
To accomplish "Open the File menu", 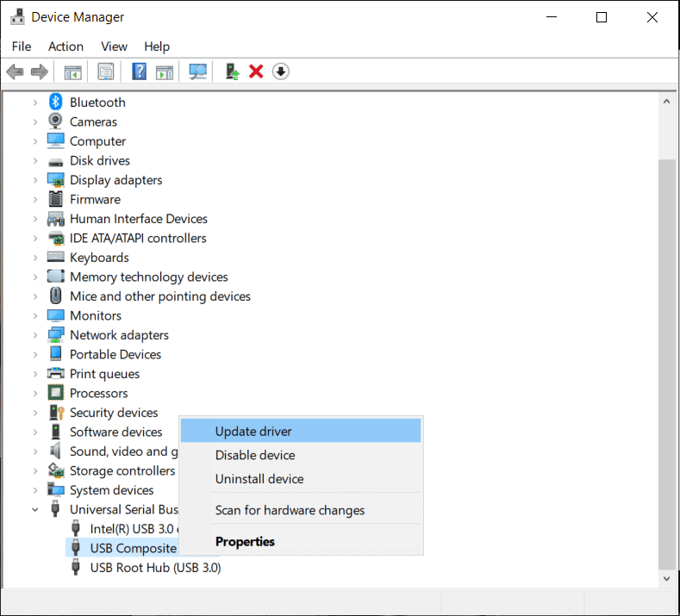I will pos(22,47).
